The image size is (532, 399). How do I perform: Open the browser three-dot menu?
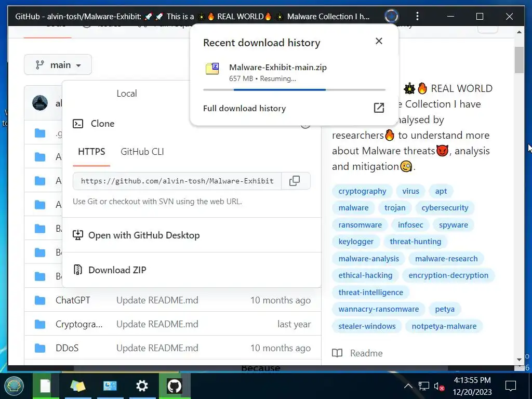417,16
